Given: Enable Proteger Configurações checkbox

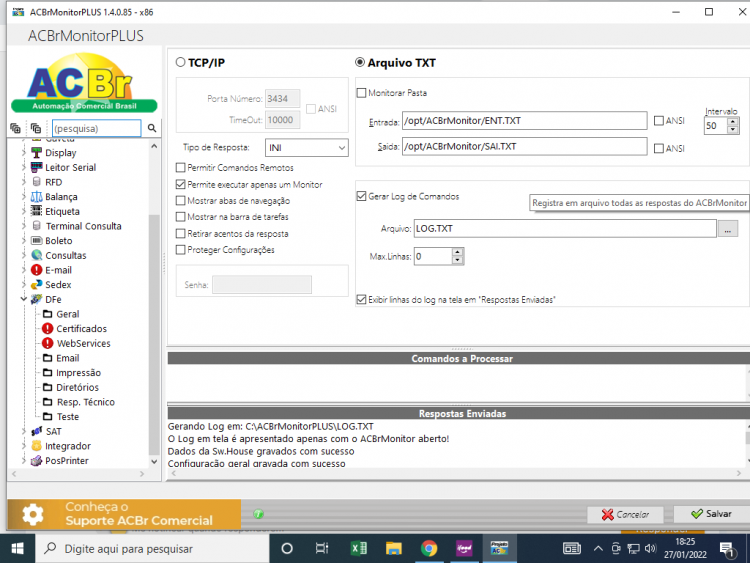Looking at the screenshot, I should click(x=180, y=250).
